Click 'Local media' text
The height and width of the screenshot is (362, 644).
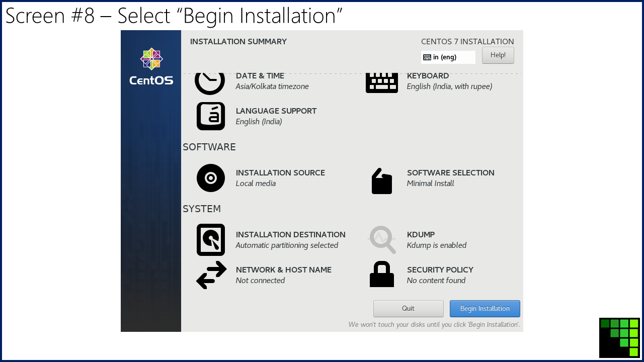[256, 184]
